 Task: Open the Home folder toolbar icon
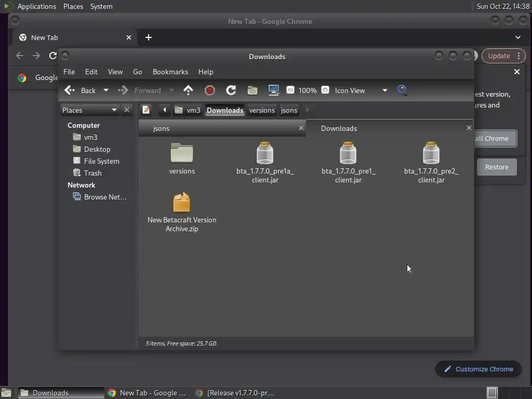coord(252,90)
